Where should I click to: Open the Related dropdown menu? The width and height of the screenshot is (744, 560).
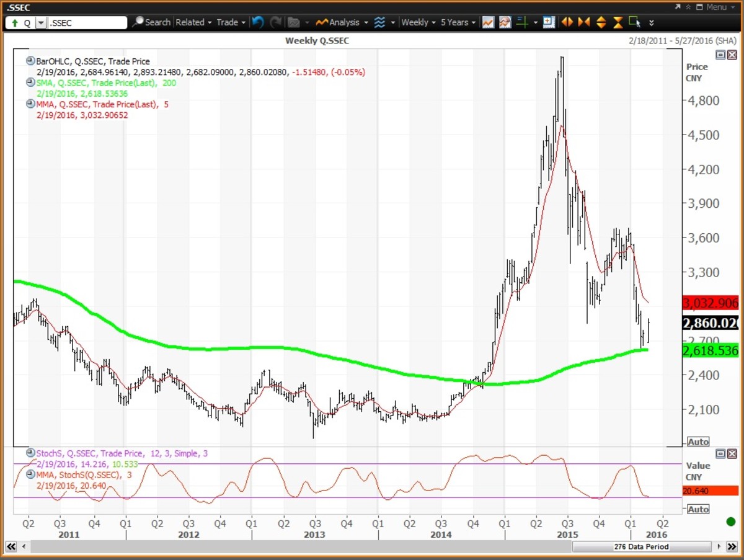(x=193, y=22)
